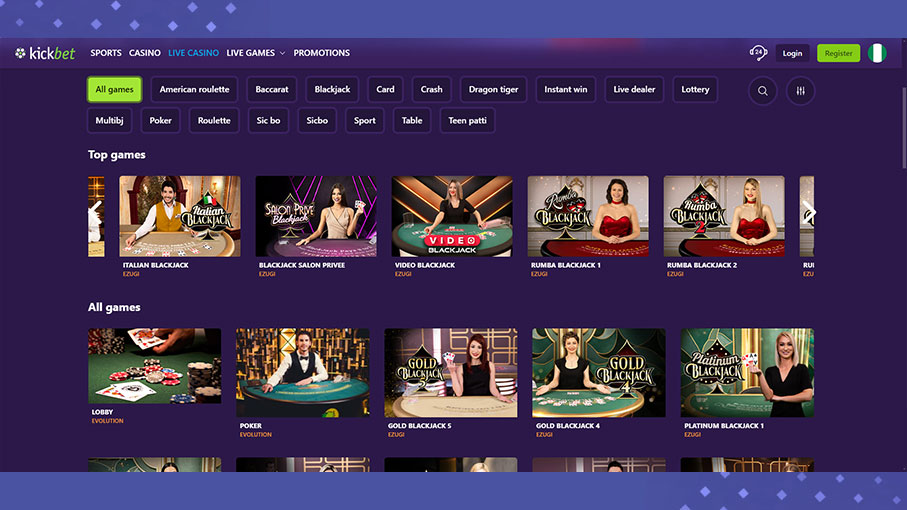
Task: Select the Teen patti category
Action: (466, 121)
